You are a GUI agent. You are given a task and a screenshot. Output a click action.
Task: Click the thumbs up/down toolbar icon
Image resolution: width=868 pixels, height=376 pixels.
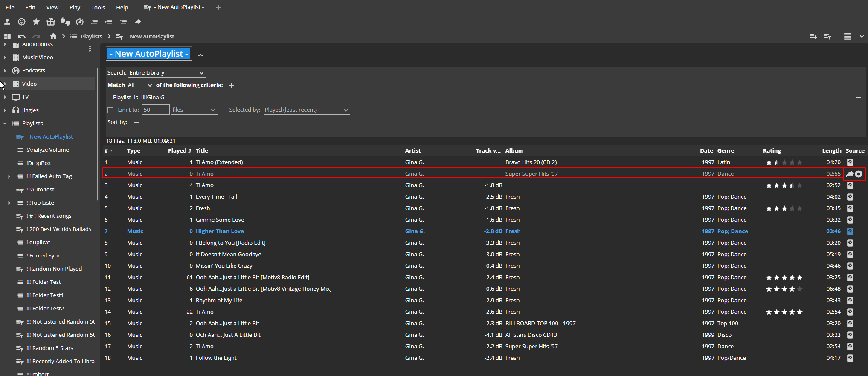point(65,22)
